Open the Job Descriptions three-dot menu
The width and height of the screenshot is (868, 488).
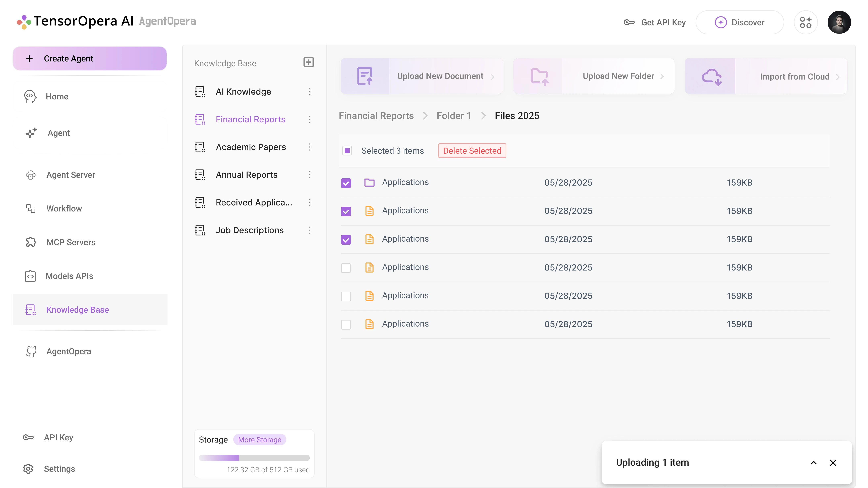click(310, 230)
